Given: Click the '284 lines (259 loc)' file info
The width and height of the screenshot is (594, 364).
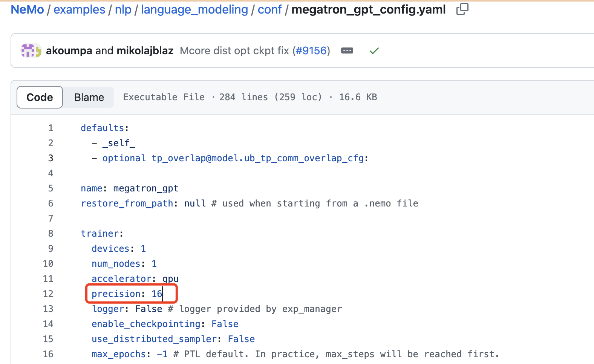Looking at the screenshot, I should (x=271, y=97).
